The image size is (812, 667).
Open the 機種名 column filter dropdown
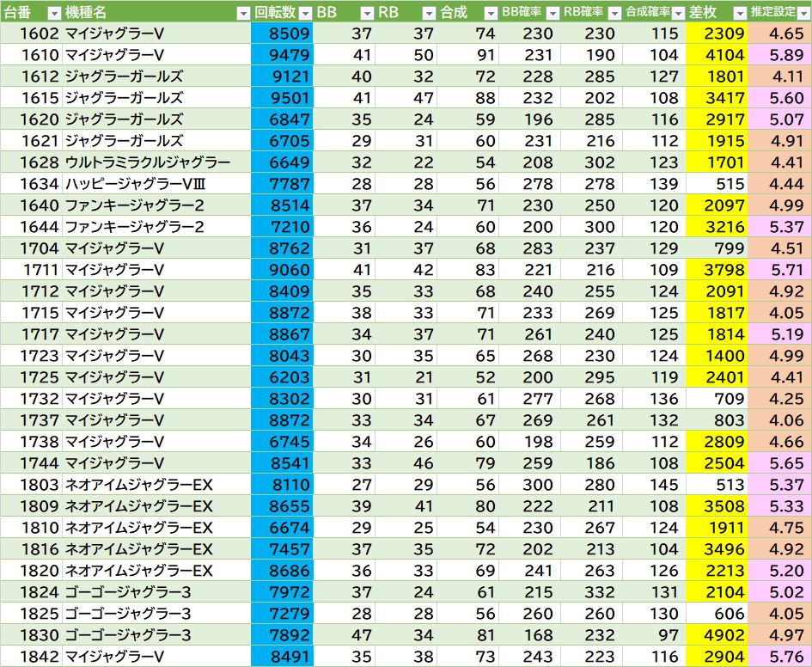click(x=244, y=13)
